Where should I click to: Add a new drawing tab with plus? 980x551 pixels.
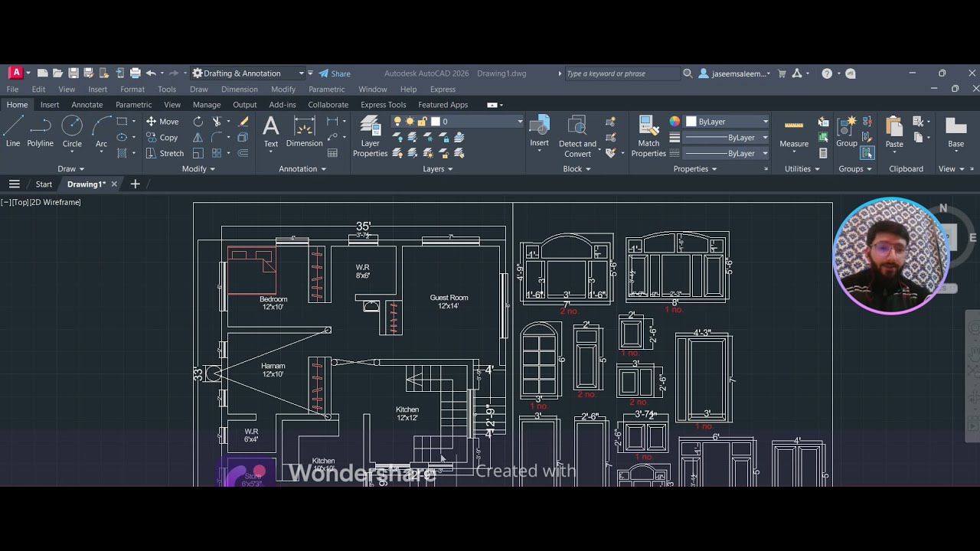(135, 184)
